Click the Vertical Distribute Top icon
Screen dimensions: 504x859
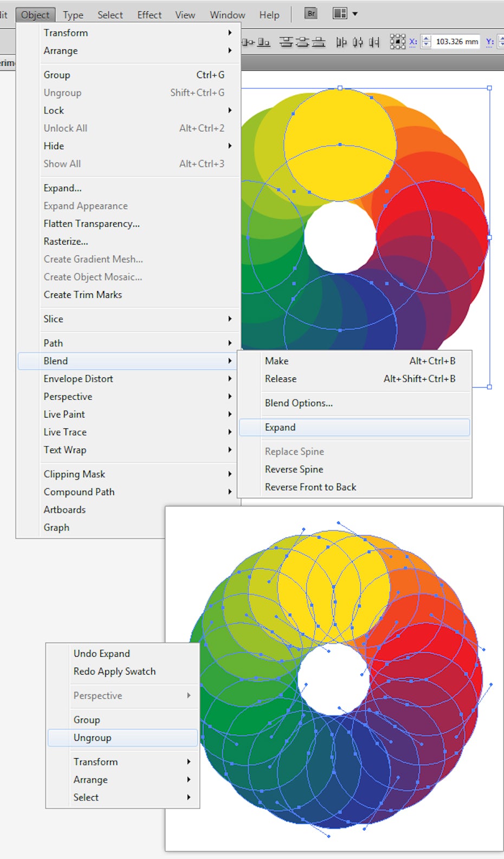click(286, 42)
